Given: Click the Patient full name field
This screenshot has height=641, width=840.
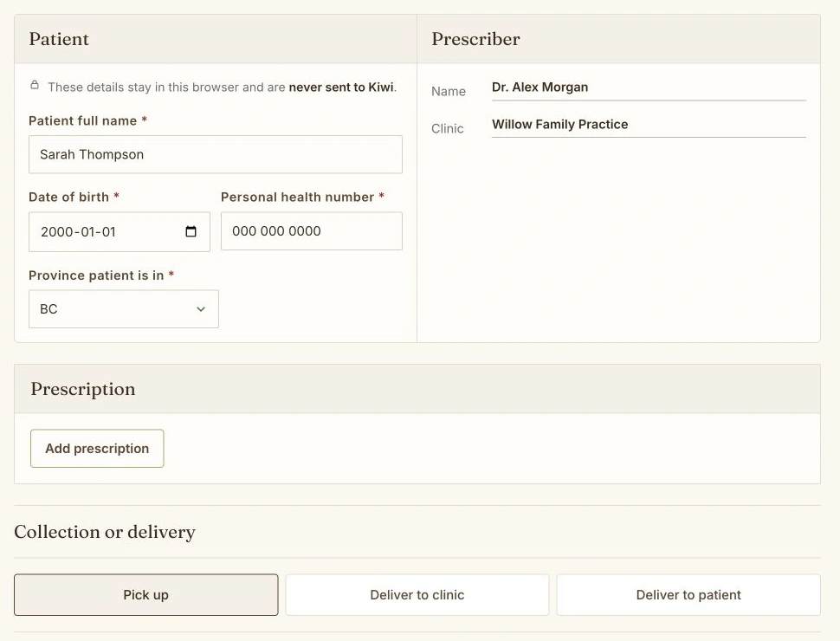Looking at the screenshot, I should [x=216, y=154].
